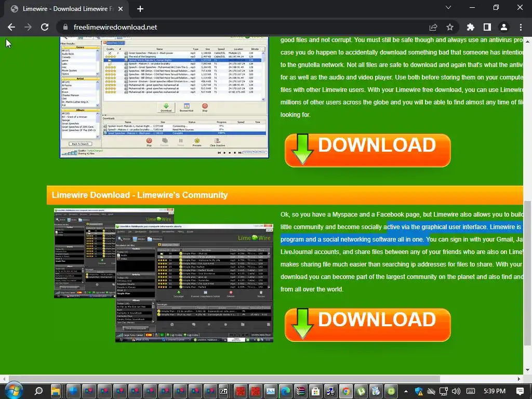Open a new tab with plus button
Image resolution: width=532 pixels, height=399 pixels.
(x=140, y=9)
